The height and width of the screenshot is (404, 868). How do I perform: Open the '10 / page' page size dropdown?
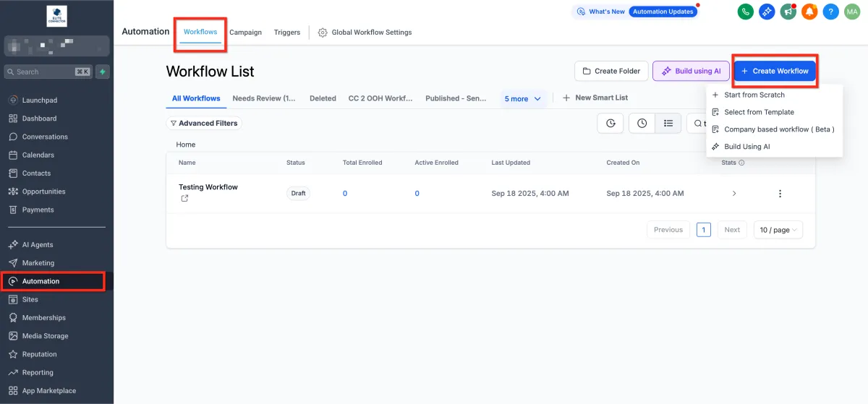[778, 230]
